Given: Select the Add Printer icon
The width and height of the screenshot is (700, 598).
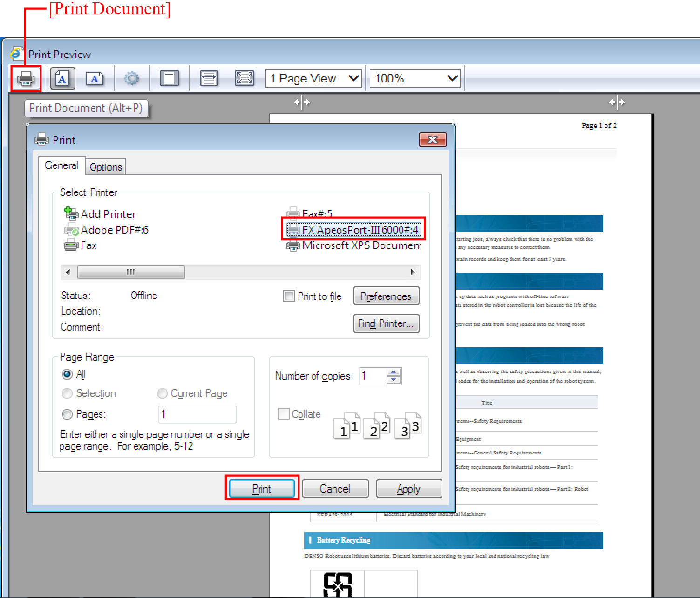Looking at the screenshot, I should [x=72, y=214].
